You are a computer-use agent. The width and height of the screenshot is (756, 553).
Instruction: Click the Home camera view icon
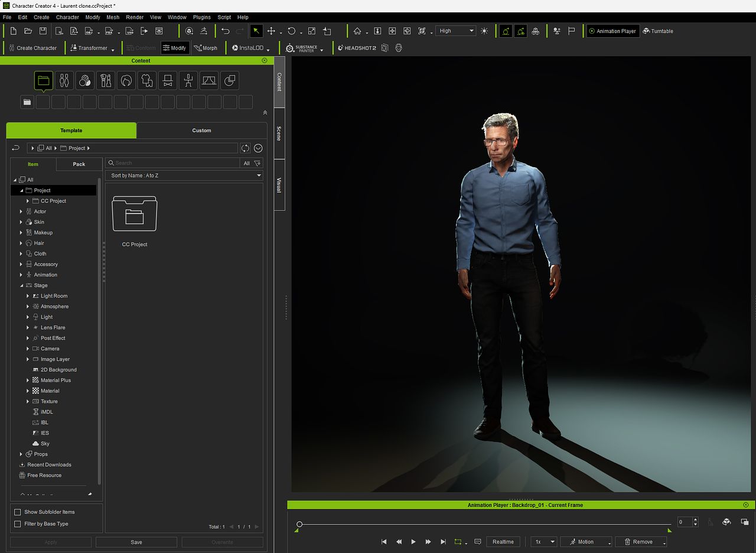[x=357, y=31]
